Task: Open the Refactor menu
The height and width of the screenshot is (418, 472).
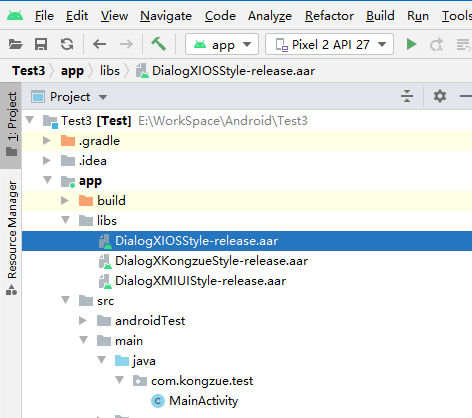Action: [x=329, y=16]
